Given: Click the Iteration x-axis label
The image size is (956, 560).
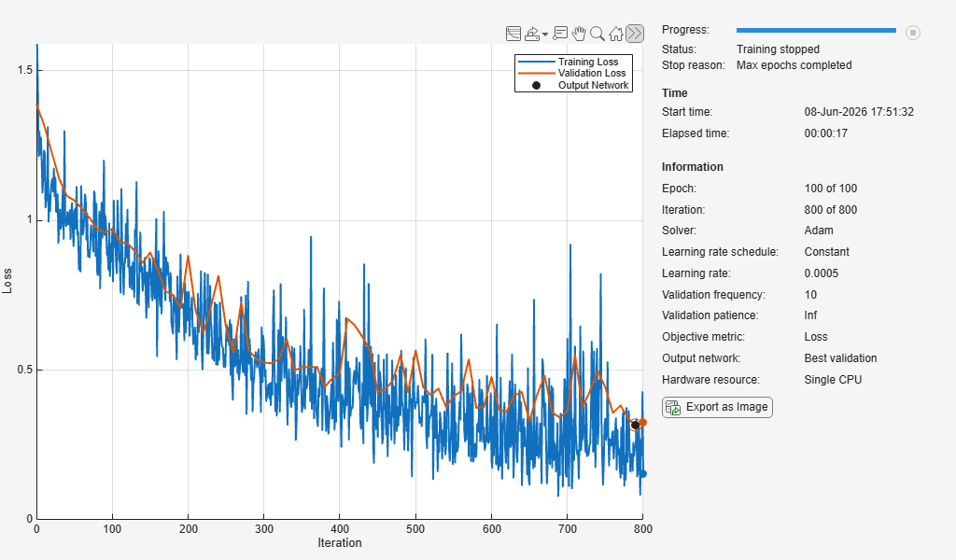Looking at the screenshot, I should tap(340, 543).
